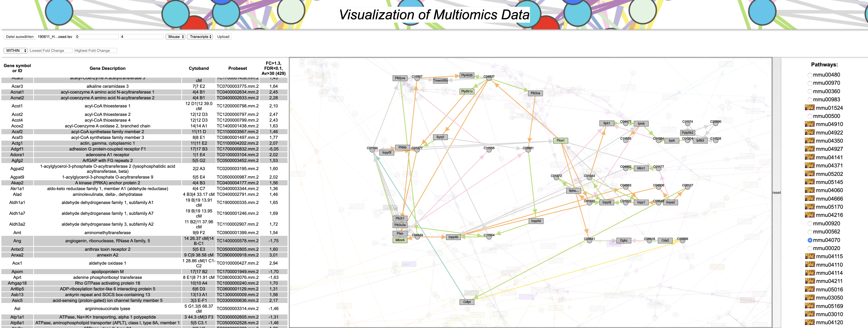Open KEGG icon for mmu04115
The image size is (868, 328).
click(810, 256)
